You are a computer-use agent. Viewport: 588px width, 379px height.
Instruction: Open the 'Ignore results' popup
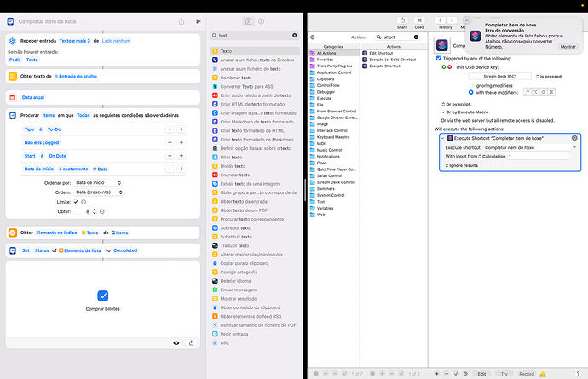pyautogui.click(x=462, y=165)
